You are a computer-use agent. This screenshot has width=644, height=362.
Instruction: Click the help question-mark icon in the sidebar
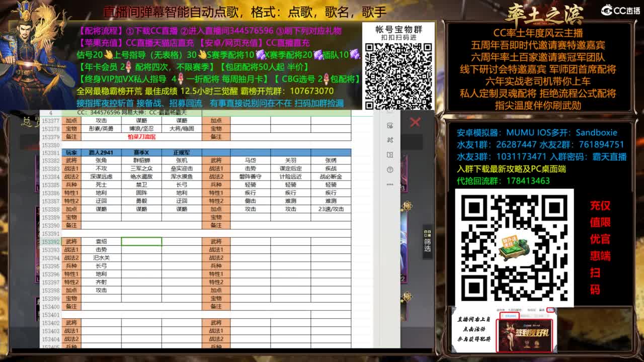pyautogui.click(x=390, y=170)
